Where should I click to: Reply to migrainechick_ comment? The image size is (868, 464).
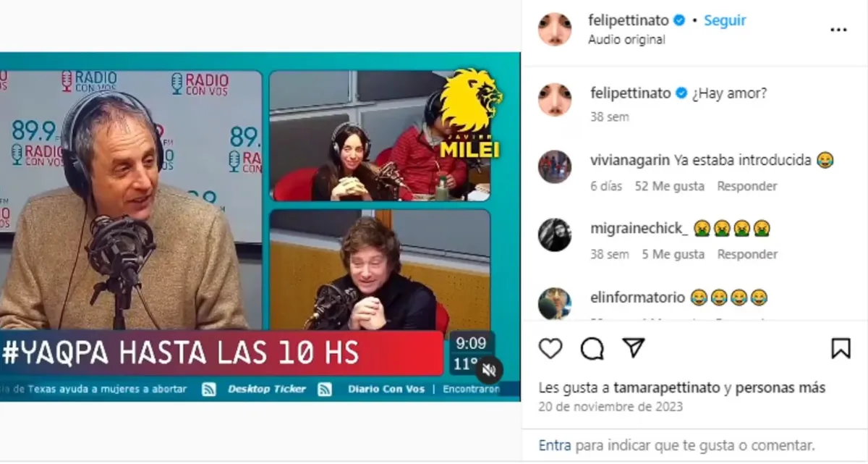tap(747, 254)
